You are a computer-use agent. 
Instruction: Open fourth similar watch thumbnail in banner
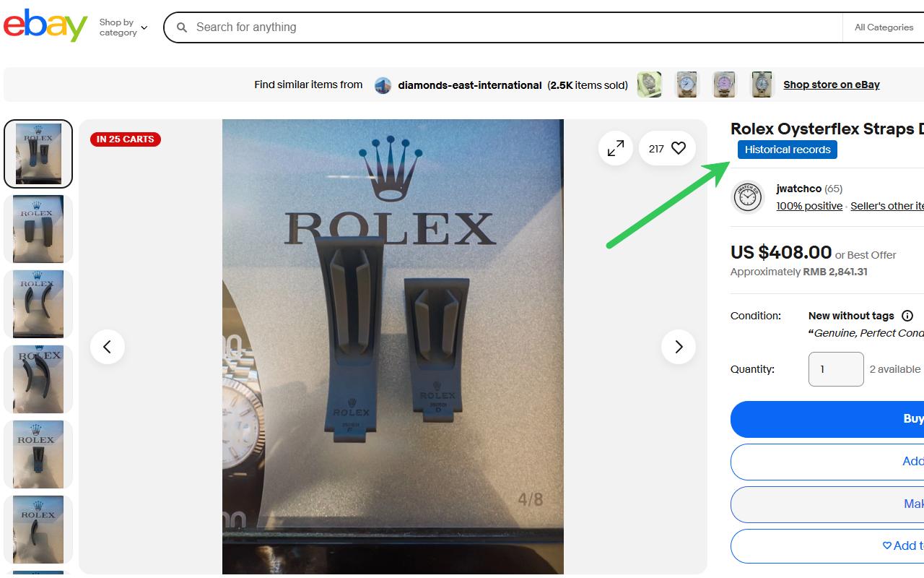(762, 85)
